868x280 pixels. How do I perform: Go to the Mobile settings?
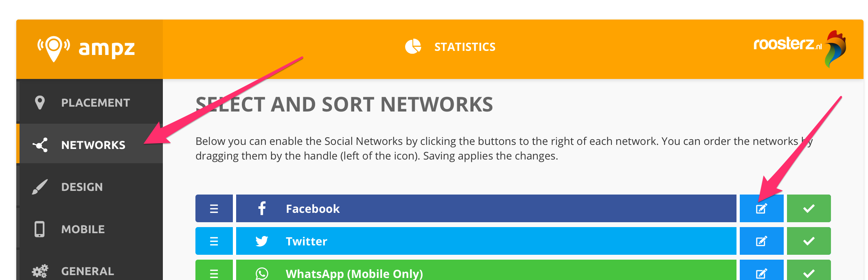(x=83, y=230)
